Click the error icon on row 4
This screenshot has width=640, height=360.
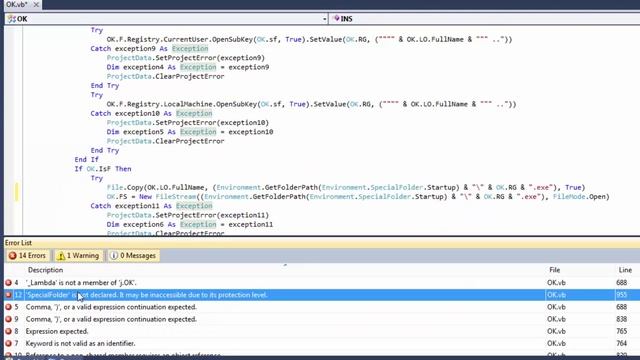(x=8, y=282)
